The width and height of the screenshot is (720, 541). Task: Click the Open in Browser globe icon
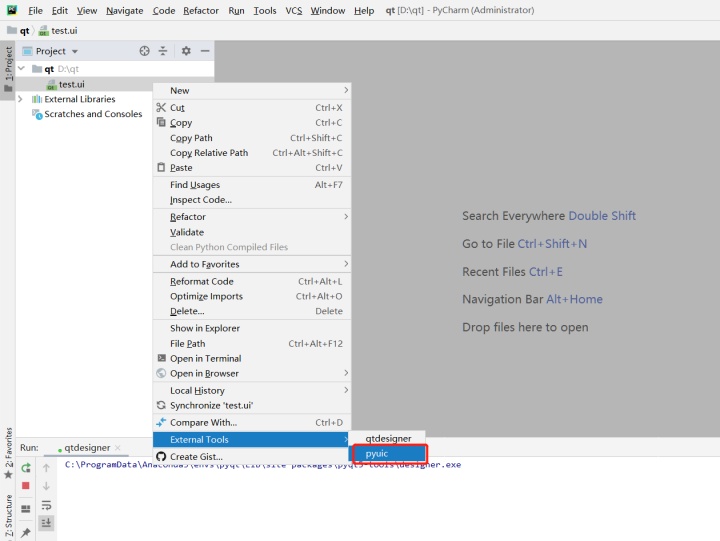click(x=161, y=373)
